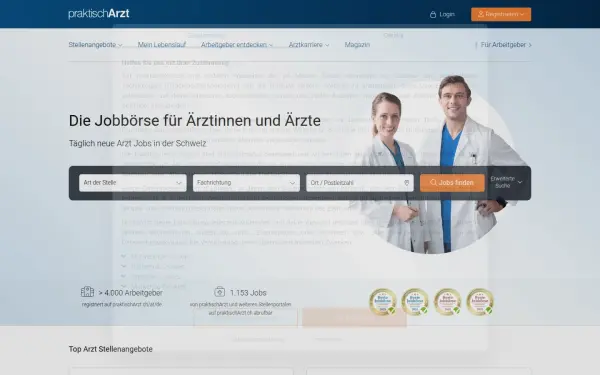
Task: Click the briefcase icon beside 1.153 Jobs
Action: pos(219,292)
